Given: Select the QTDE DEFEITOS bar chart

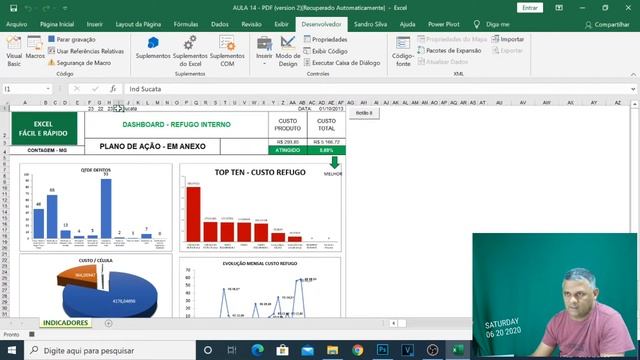Looking at the screenshot, I should (x=96, y=207).
